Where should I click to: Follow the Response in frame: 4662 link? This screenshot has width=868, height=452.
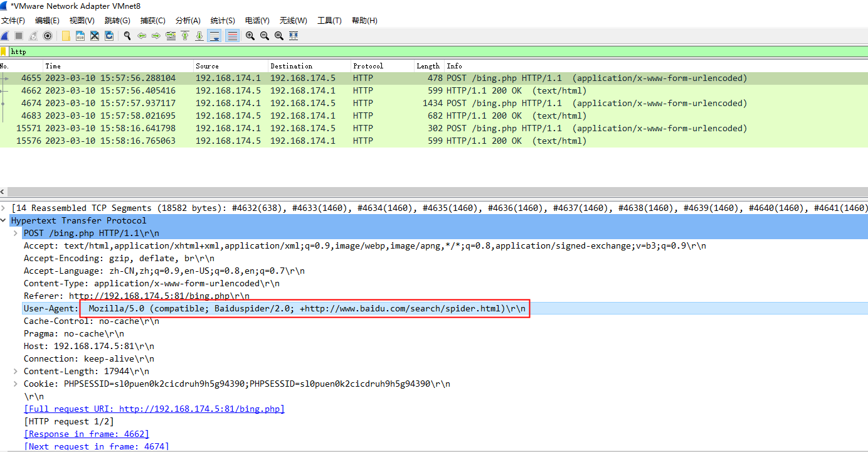pos(87,434)
